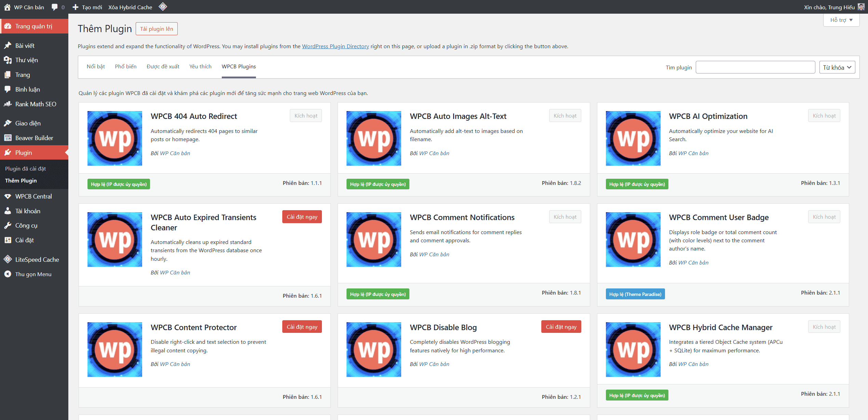
Task: Click the Bình luận comment icon
Action: point(8,90)
